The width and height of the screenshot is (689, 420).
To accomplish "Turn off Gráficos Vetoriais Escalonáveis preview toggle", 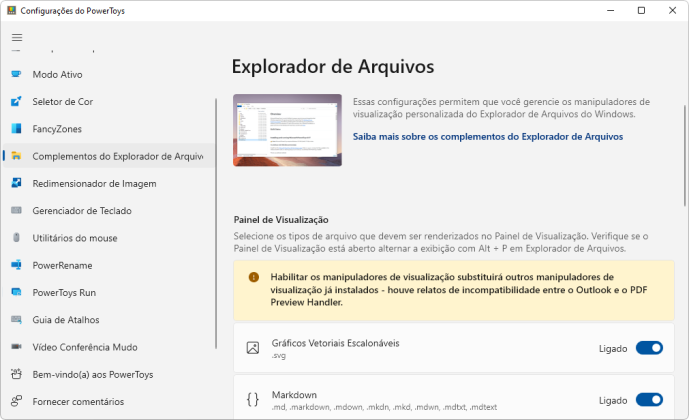I will 649,348.
